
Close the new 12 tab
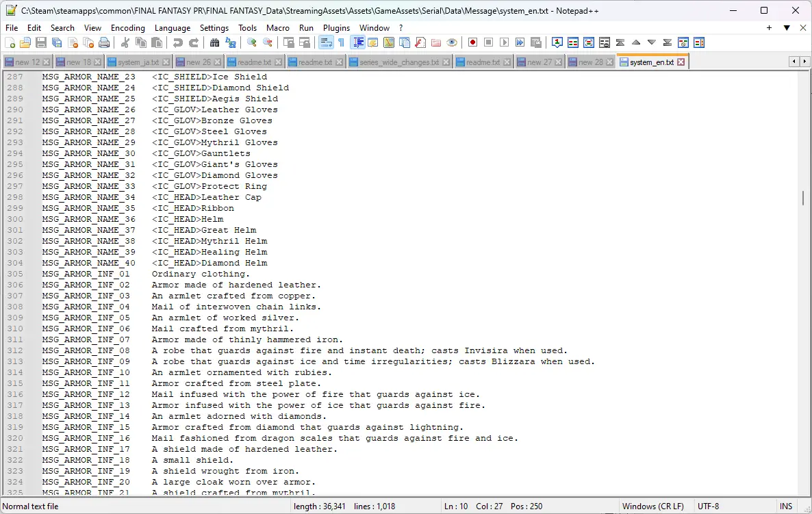[x=46, y=62]
